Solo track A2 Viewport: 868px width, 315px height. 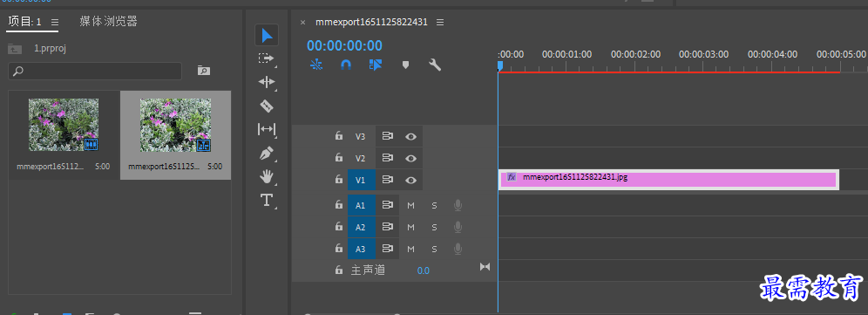[x=435, y=227]
